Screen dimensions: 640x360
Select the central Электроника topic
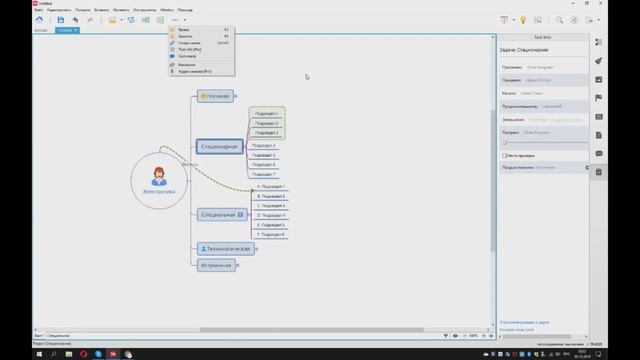click(x=159, y=181)
